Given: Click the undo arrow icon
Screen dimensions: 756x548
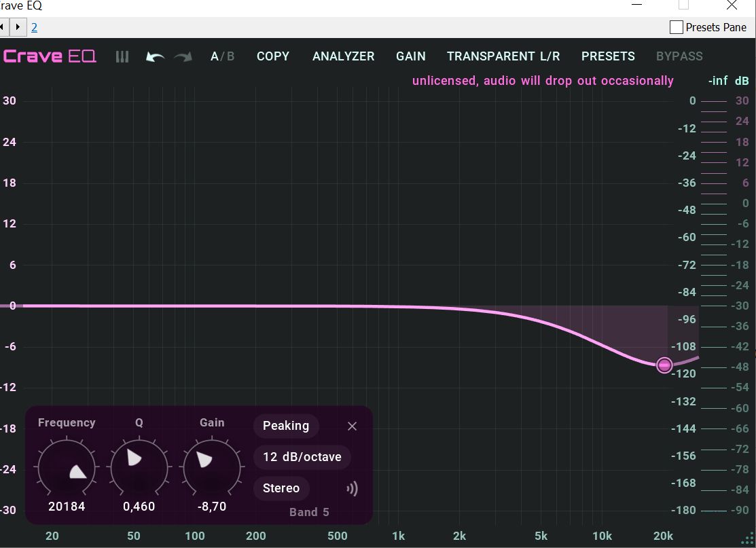Looking at the screenshot, I should tap(156, 56).
